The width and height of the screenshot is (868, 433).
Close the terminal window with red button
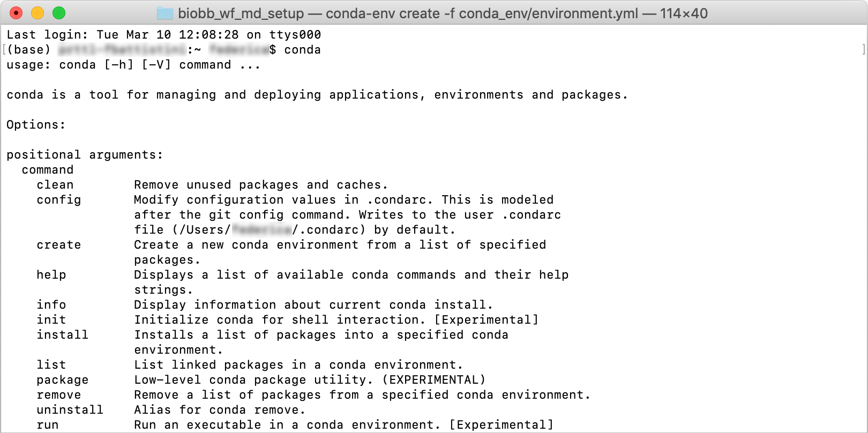17,13
